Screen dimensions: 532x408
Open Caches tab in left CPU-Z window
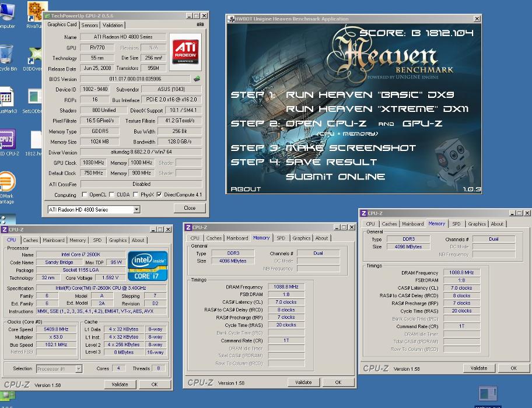click(30, 240)
